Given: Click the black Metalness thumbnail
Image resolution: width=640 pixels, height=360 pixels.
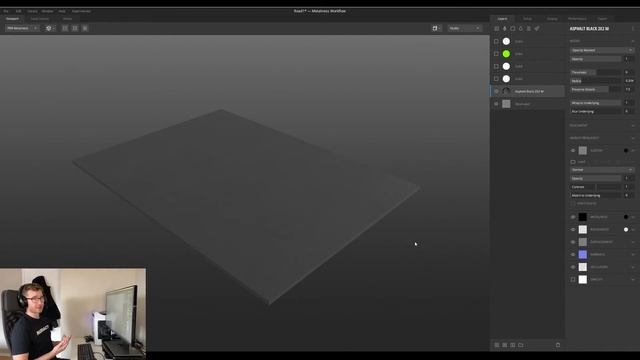Looking at the screenshot, I should pos(583,217).
